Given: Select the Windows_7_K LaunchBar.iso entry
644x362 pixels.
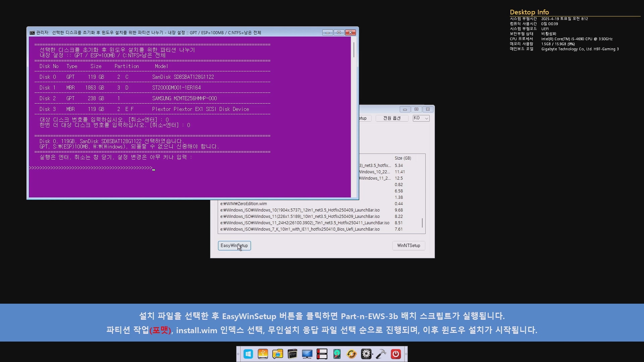Looking at the screenshot, I should 300,229.
